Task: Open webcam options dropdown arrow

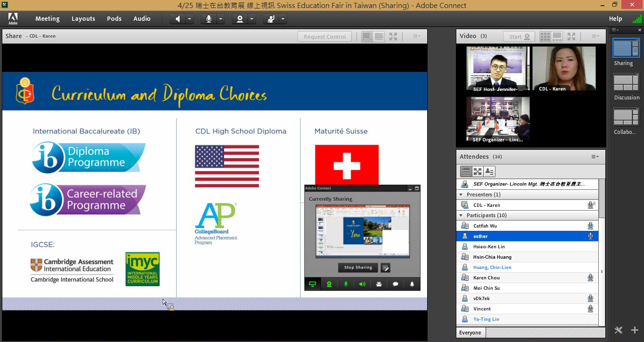Action: (x=252, y=19)
